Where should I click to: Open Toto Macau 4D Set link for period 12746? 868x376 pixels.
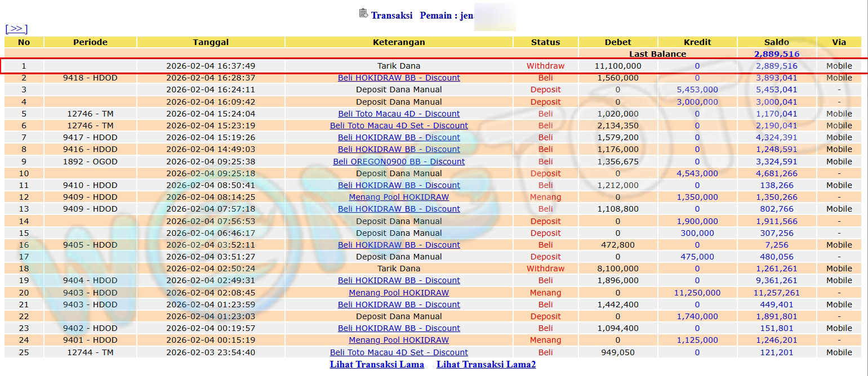point(399,126)
